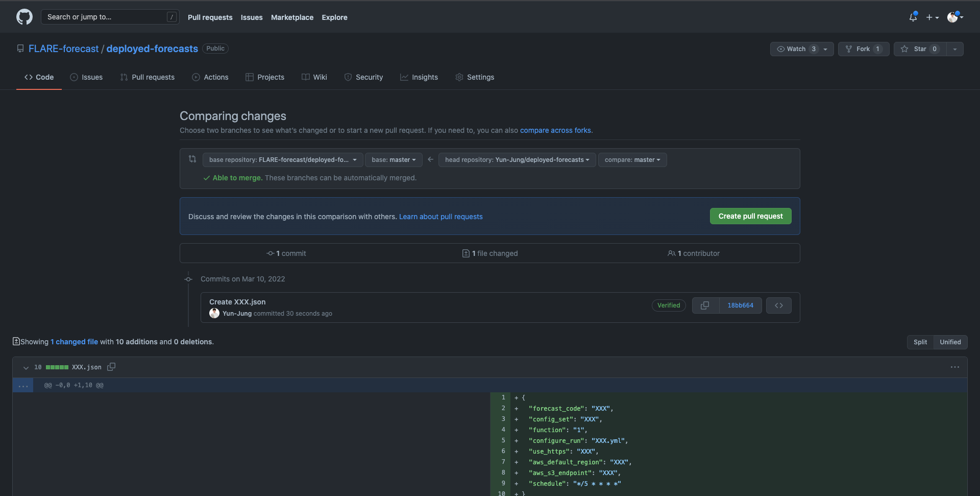Viewport: 980px width, 496px height.
Task: Copy XXX.json file path
Action: pyautogui.click(x=111, y=367)
